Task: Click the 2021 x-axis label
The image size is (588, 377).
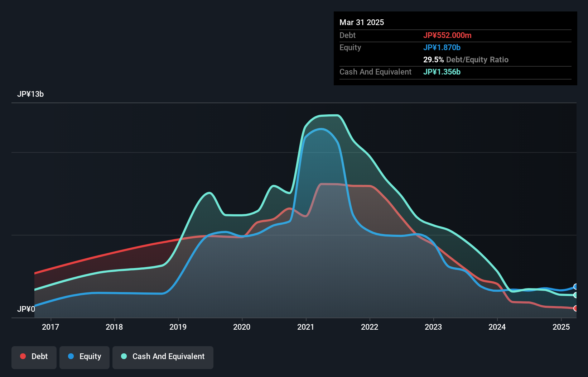Action: click(306, 327)
